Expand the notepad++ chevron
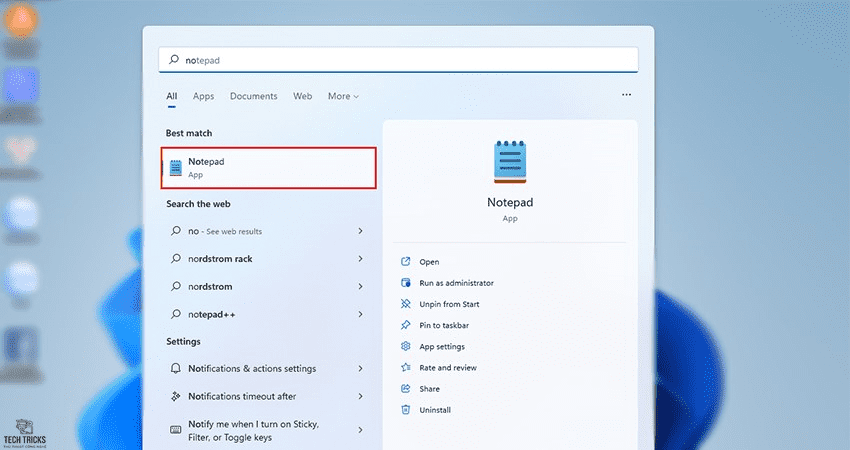This screenshot has height=450, width=850. tap(360, 314)
